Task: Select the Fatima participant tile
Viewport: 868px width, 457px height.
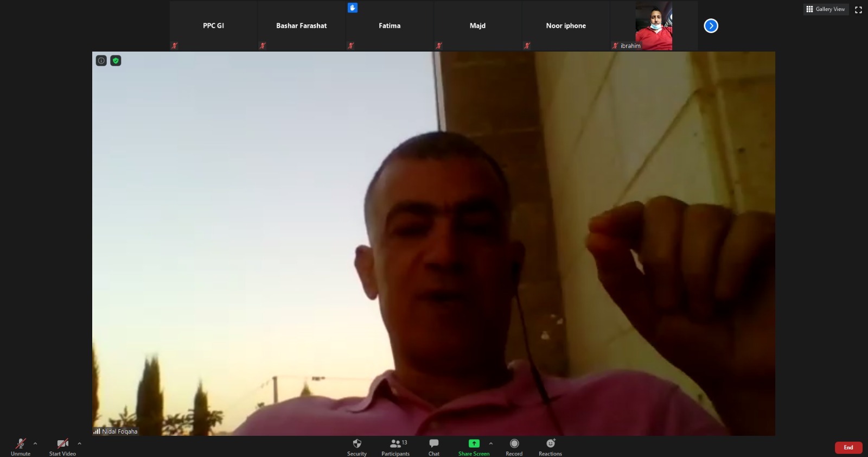Action: click(390, 26)
